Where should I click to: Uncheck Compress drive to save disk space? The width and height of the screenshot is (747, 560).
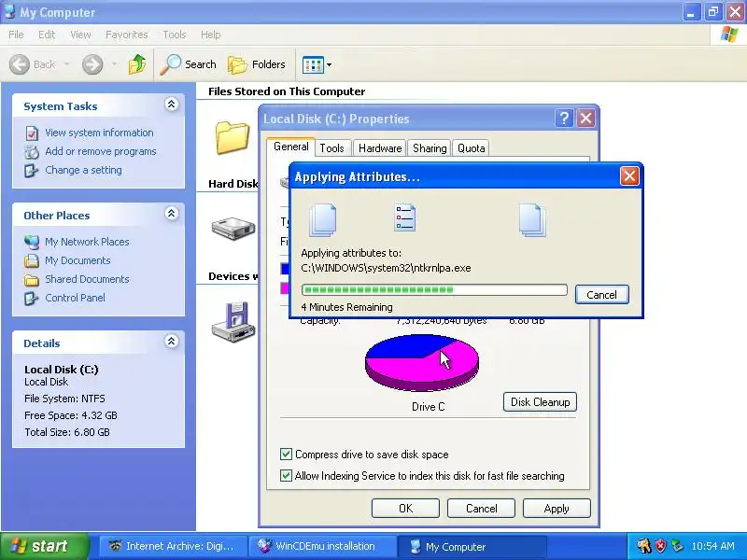(x=286, y=455)
